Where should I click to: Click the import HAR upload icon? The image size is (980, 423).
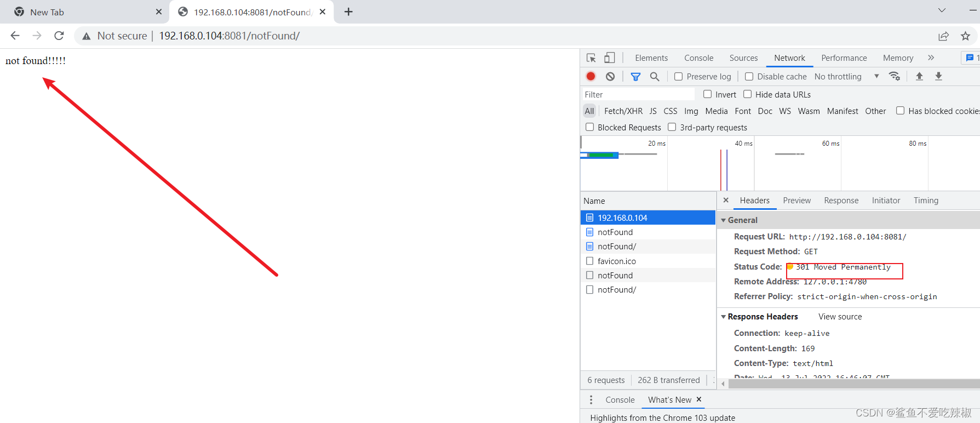coord(919,76)
